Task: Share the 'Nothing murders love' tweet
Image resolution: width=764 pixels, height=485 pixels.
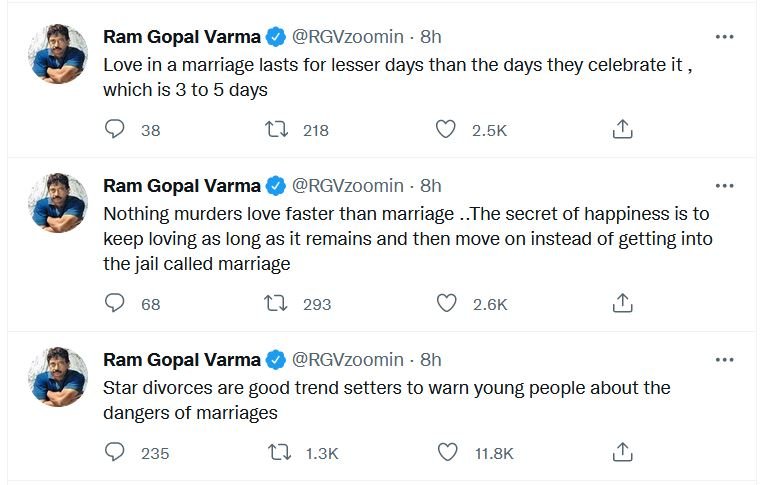Action: tap(622, 303)
